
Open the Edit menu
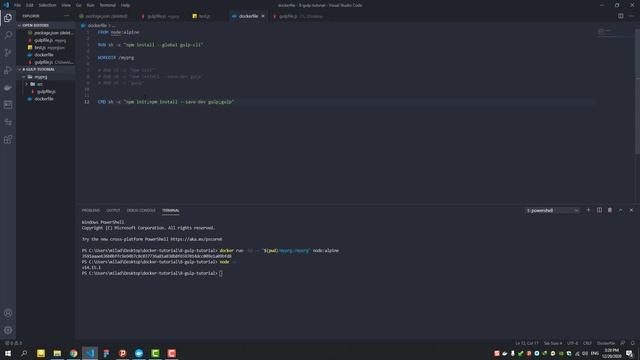point(30,5)
